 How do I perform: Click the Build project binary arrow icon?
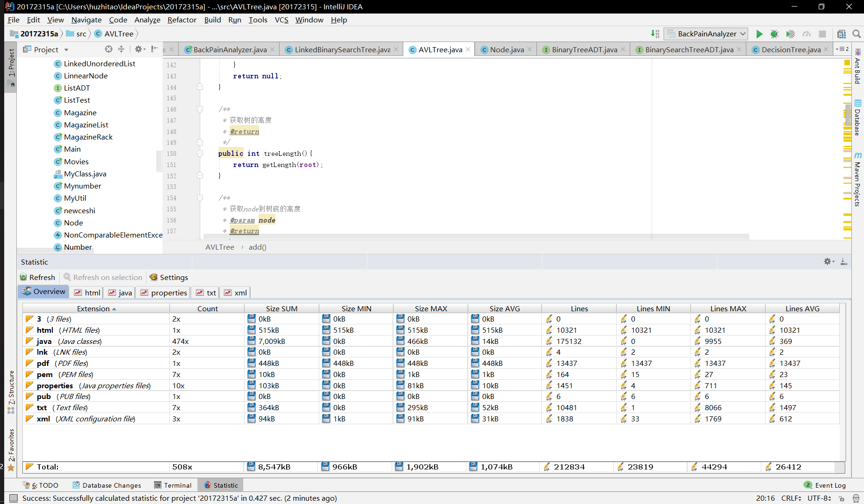pos(655,34)
